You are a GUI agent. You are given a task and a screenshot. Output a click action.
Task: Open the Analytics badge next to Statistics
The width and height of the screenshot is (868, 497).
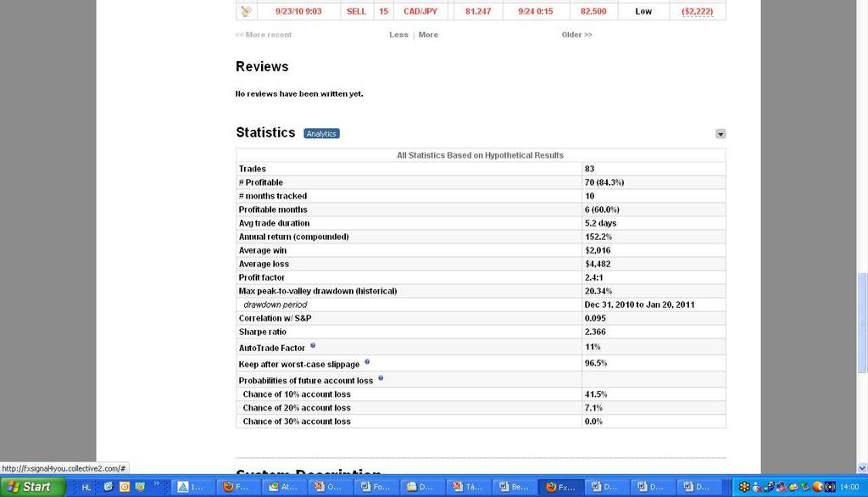[x=321, y=133]
